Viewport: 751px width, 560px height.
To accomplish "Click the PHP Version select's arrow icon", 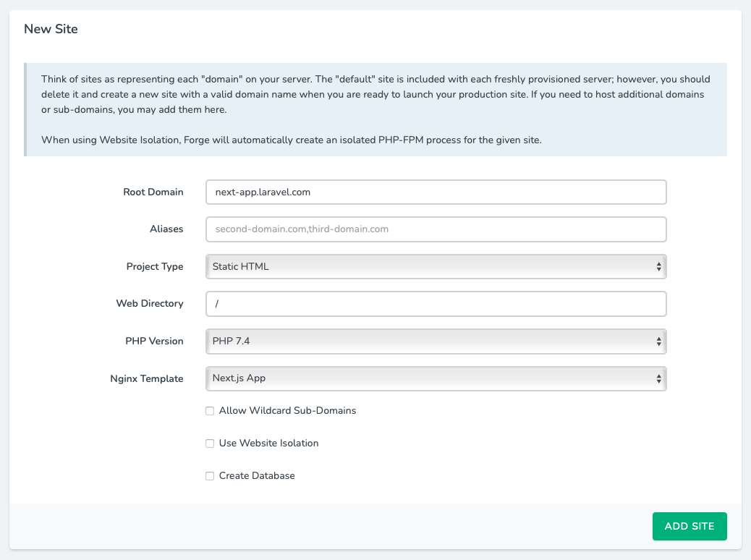I will tap(659, 341).
